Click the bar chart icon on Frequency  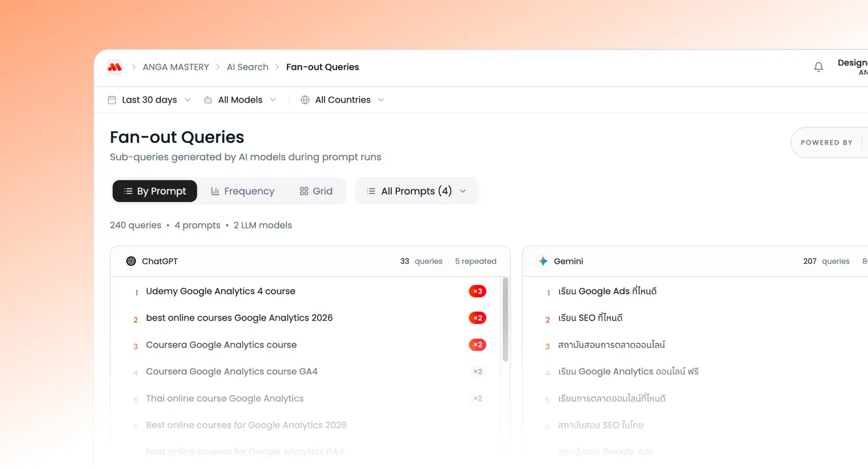tap(215, 191)
